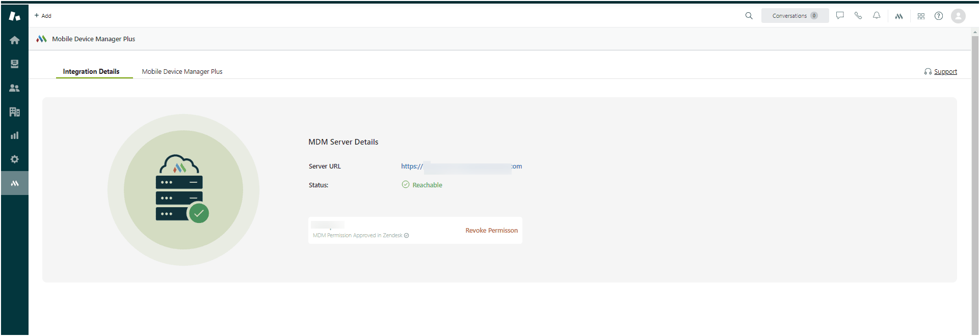Open the Admin gear icon in sidebar
The width and height of the screenshot is (980, 336).
pyautogui.click(x=15, y=159)
